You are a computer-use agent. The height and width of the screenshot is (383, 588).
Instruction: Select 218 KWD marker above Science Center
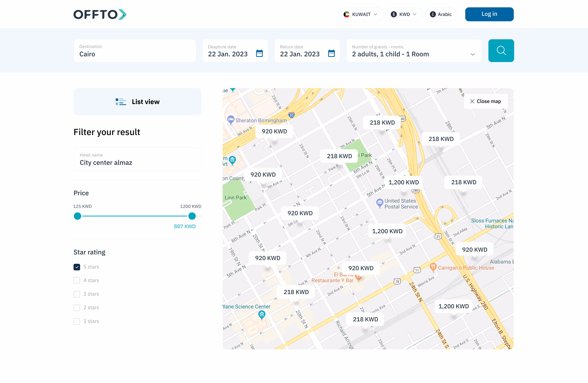pos(296,292)
